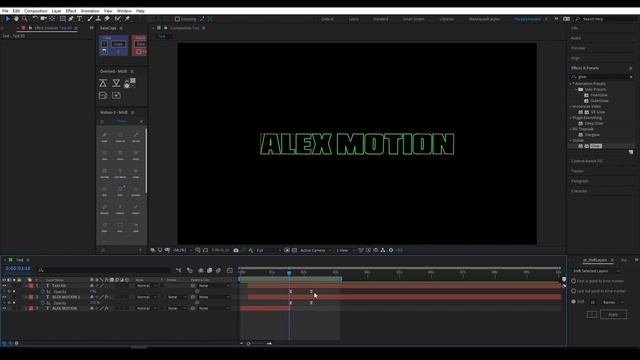Select the Hand tool
Screen dimensions: 640x360
coord(16,19)
